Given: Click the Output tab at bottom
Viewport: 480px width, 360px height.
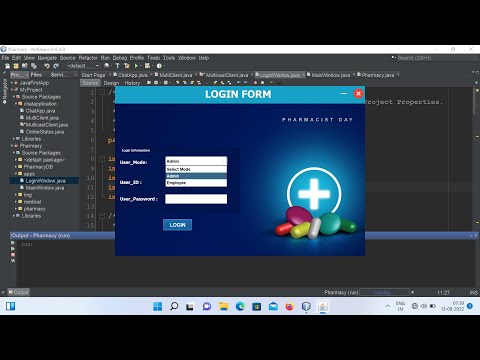Looking at the screenshot, I should click(x=19, y=292).
